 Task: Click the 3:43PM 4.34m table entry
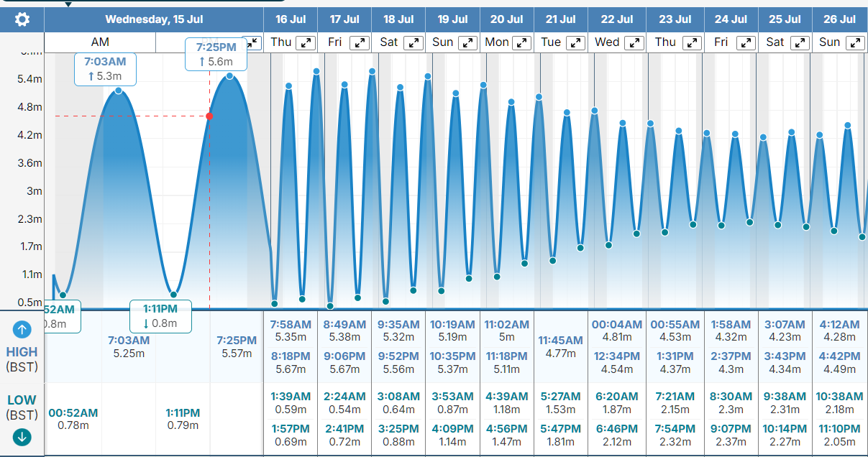point(785,363)
